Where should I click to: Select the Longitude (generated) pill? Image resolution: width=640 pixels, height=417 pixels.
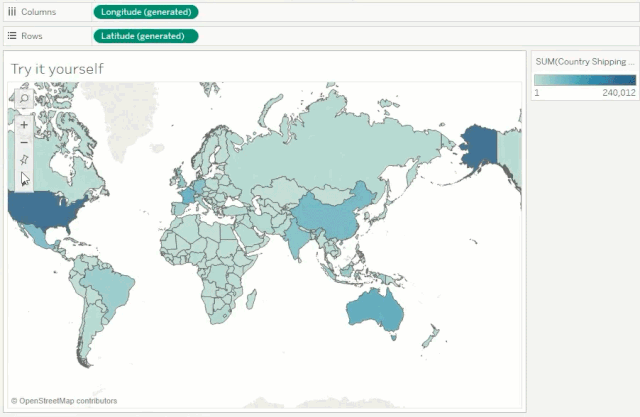(x=145, y=12)
